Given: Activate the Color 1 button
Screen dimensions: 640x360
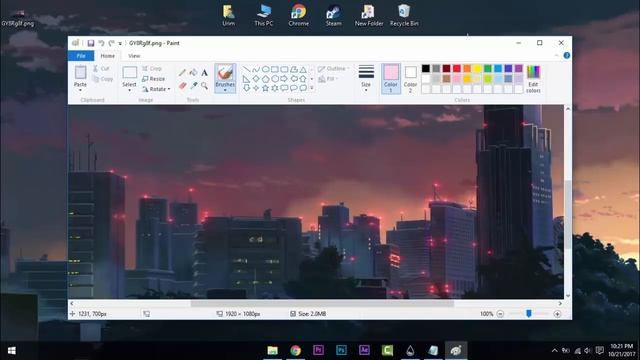Looking at the screenshot, I should coord(391,79).
